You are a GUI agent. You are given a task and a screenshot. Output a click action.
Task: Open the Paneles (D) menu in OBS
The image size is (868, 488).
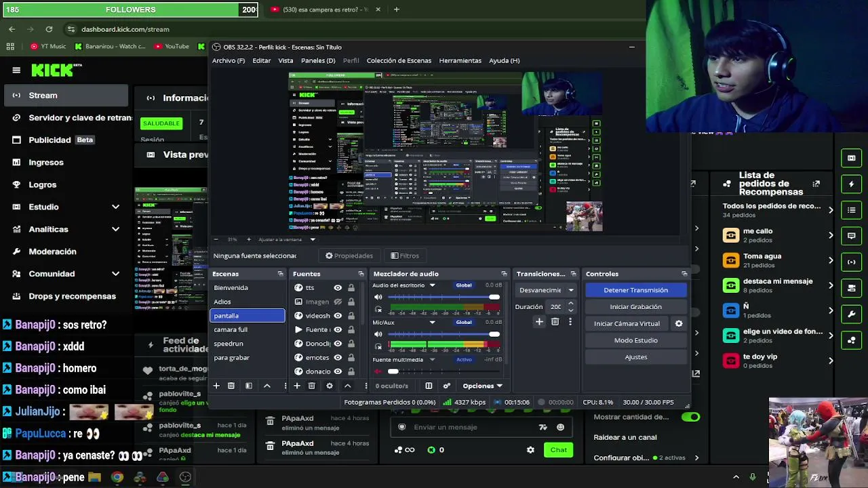[318, 60]
